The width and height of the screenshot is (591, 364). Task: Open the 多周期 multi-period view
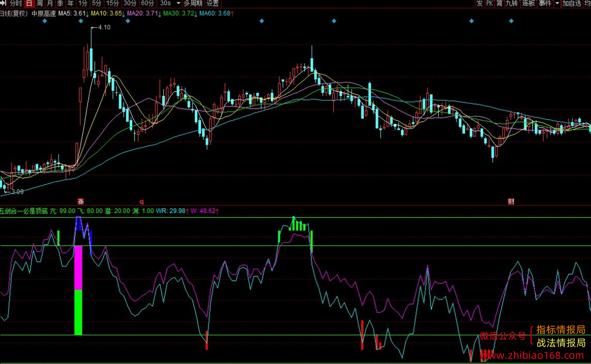(x=193, y=3)
